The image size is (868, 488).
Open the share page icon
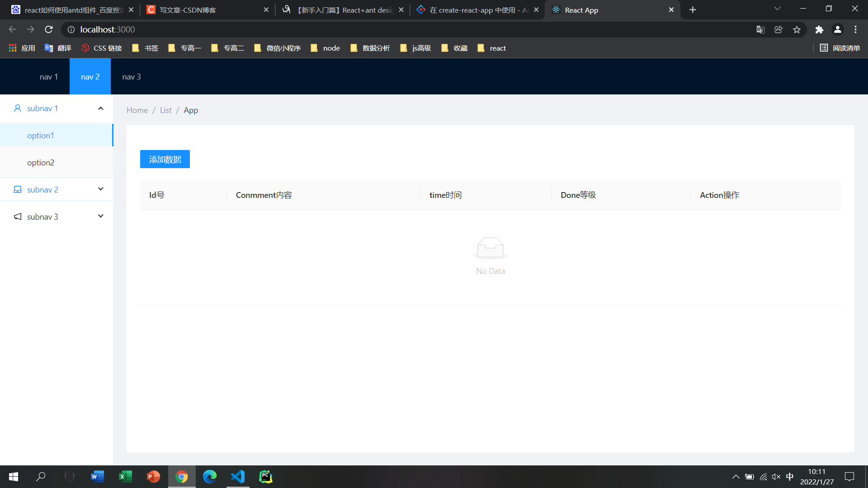point(778,29)
